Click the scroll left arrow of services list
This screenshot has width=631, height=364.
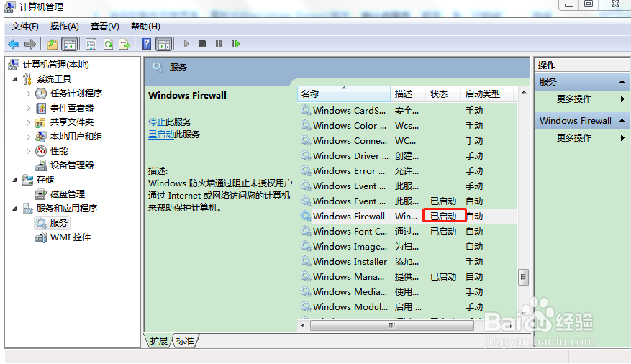tap(303, 325)
